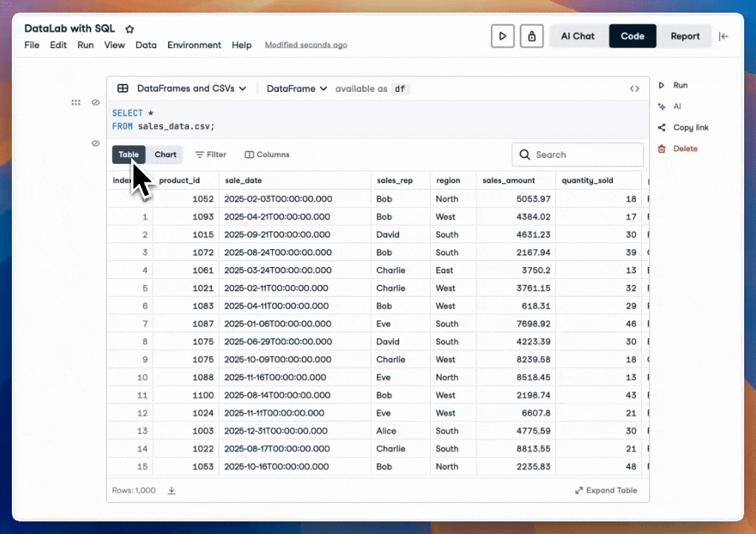The width and height of the screenshot is (756, 534).
Task: Click the SQL code editor text sales_data.csv
Action: [x=174, y=126]
